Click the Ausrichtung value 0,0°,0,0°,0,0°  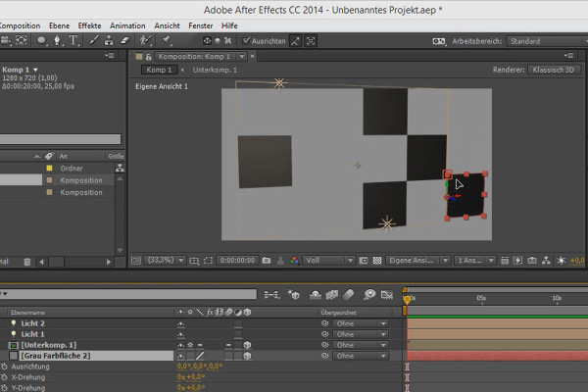point(200,367)
